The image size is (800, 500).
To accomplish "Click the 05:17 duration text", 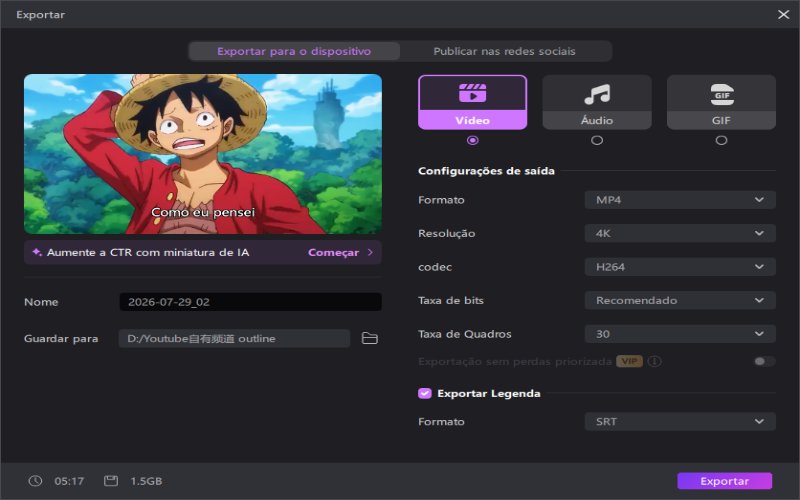I will pyautogui.click(x=69, y=481).
